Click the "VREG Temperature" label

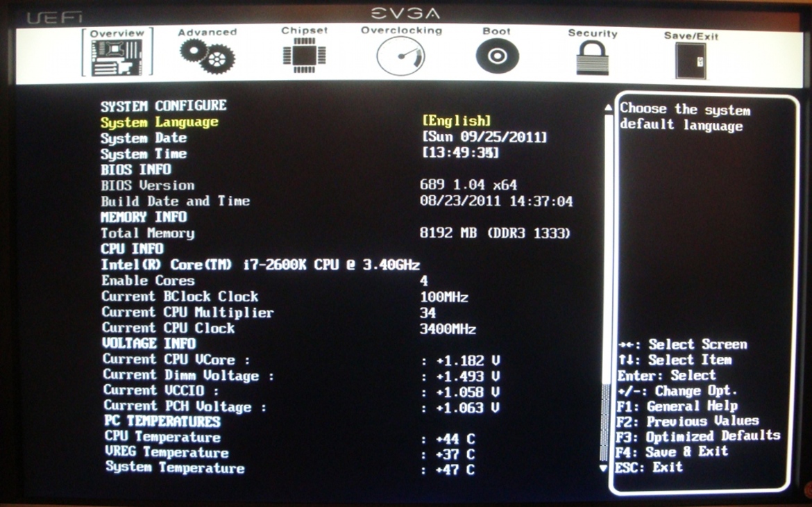167,452
